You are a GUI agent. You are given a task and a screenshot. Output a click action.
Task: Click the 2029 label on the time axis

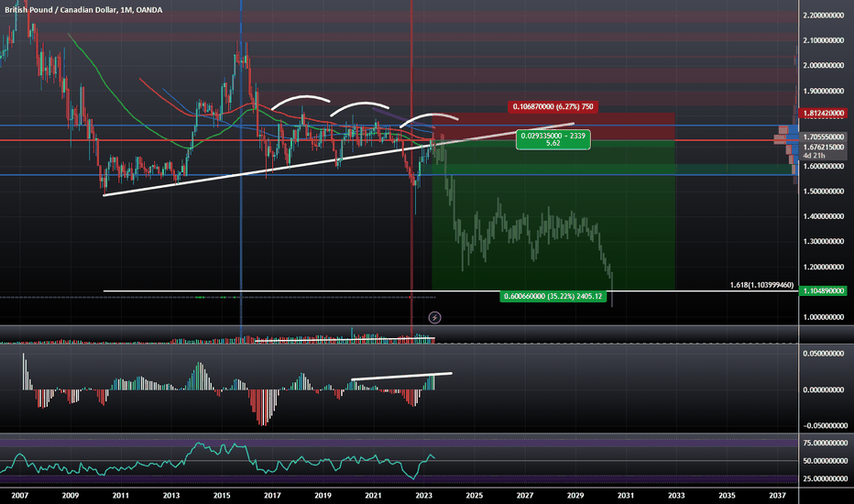(x=575, y=495)
